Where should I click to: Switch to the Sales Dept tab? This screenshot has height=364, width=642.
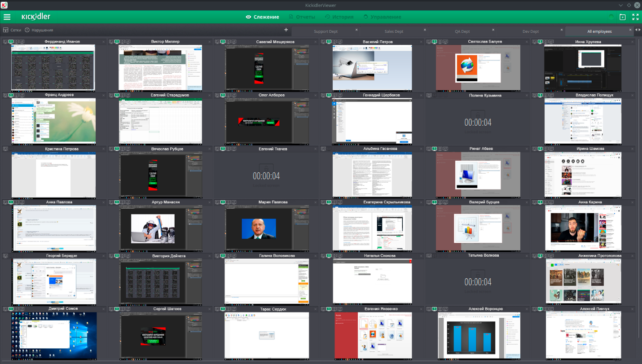pos(394,31)
